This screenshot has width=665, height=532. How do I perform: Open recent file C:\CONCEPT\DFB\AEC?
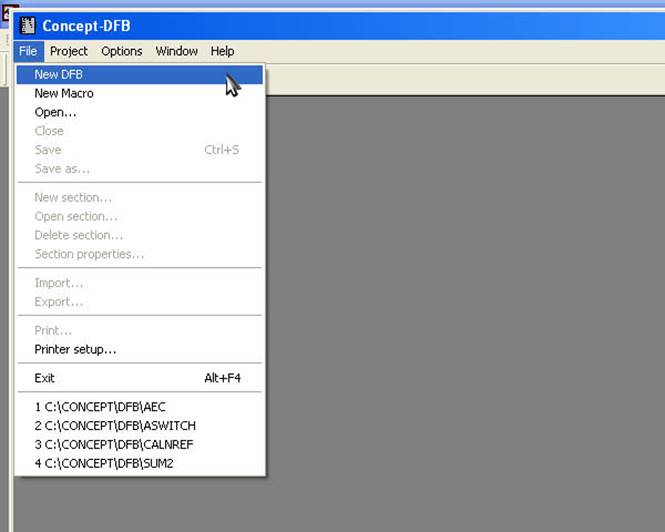pyautogui.click(x=140, y=407)
